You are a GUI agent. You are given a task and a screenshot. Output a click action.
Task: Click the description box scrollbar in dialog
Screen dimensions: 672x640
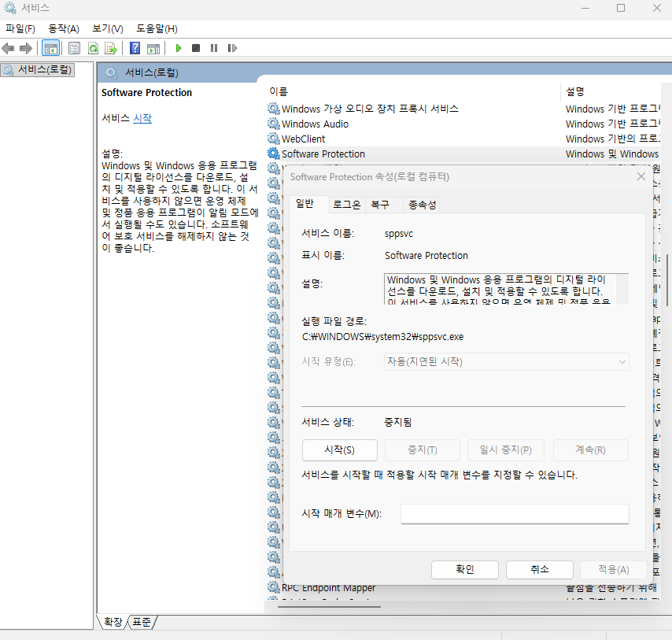pyautogui.click(x=622, y=290)
